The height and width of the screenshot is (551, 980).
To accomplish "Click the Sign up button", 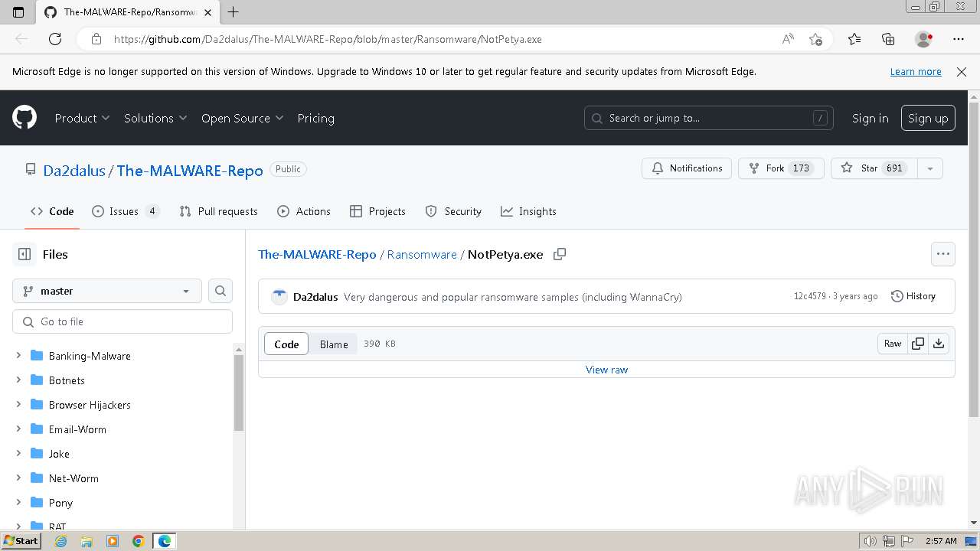I will (x=928, y=118).
